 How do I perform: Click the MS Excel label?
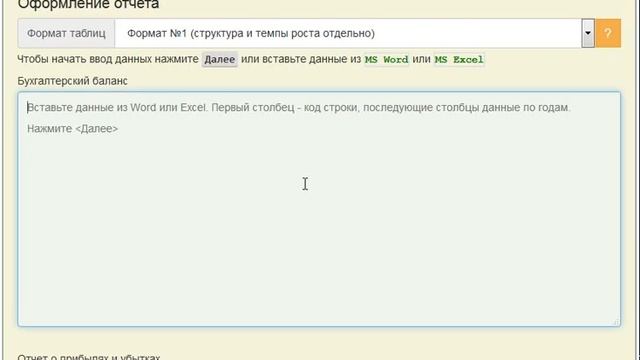pyautogui.click(x=459, y=60)
